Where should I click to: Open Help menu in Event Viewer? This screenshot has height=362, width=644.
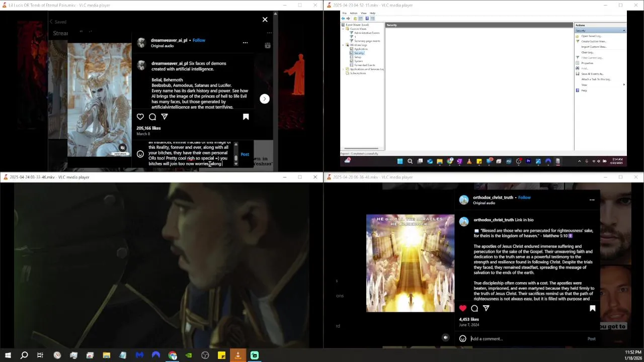(372, 13)
